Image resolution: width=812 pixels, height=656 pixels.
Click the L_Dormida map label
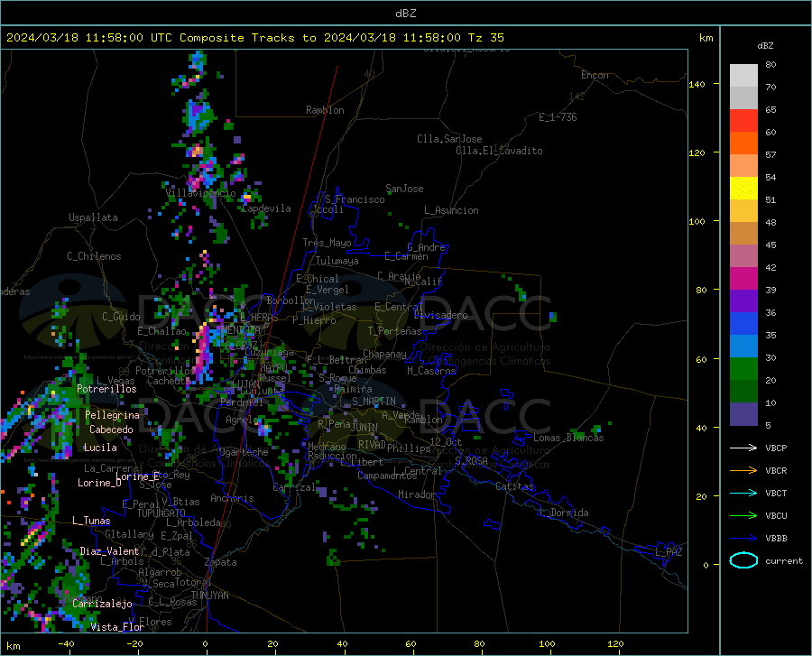pyautogui.click(x=564, y=513)
